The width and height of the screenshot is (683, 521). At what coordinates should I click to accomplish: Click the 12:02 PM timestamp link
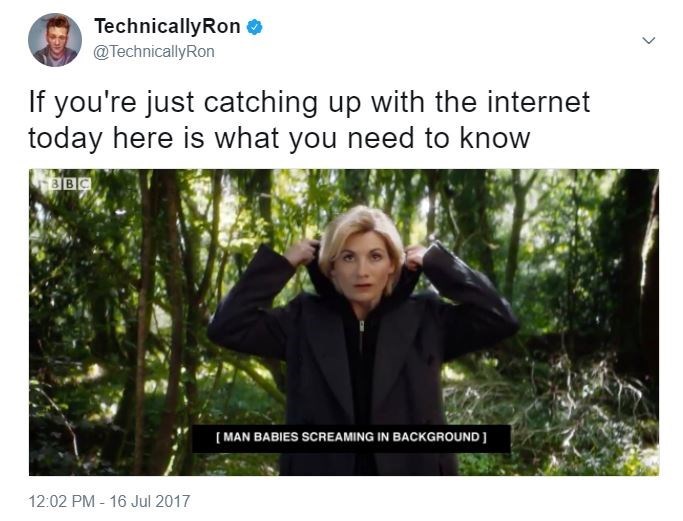pyautogui.click(x=61, y=501)
